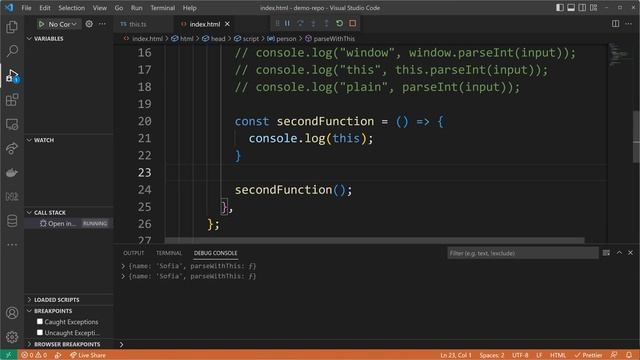Open the Go menu
Screen dimensions: 640x360
[119, 8]
